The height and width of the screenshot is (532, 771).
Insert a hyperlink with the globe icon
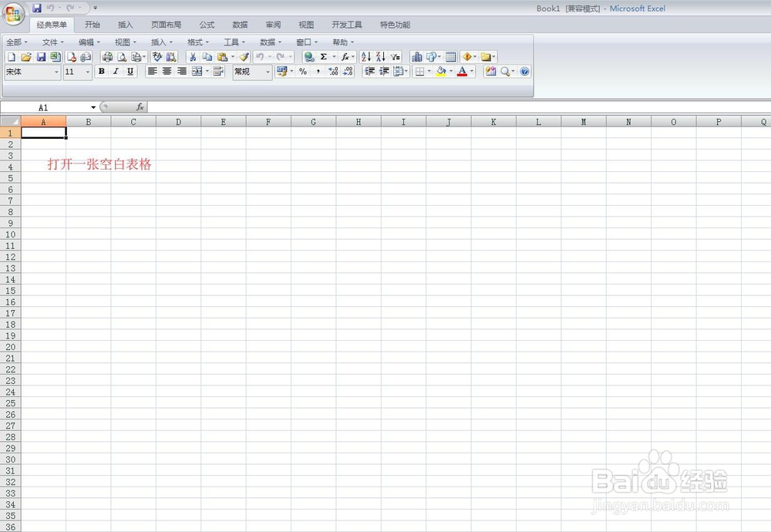(x=309, y=57)
